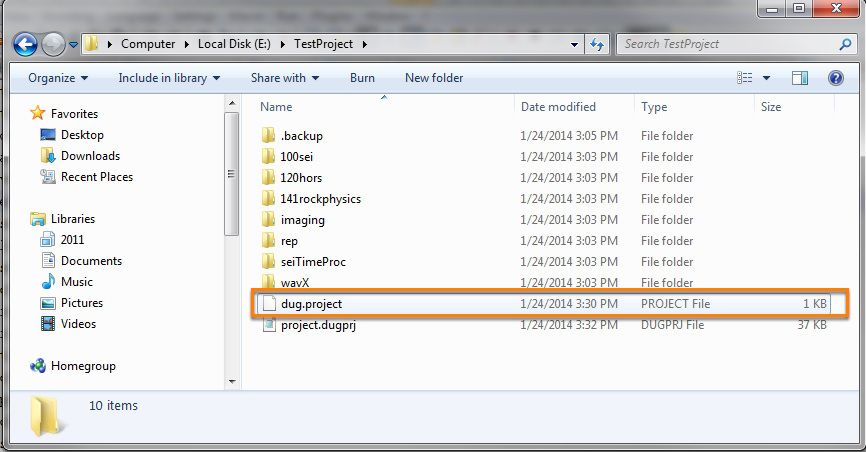Viewport: 866px width, 452px height.
Task: Sort by the Name column header
Action: (276, 107)
